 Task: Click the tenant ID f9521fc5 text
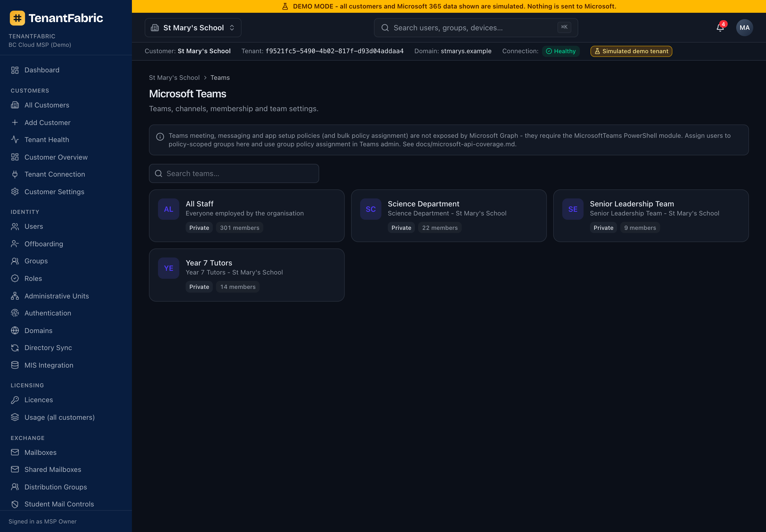coord(334,51)
